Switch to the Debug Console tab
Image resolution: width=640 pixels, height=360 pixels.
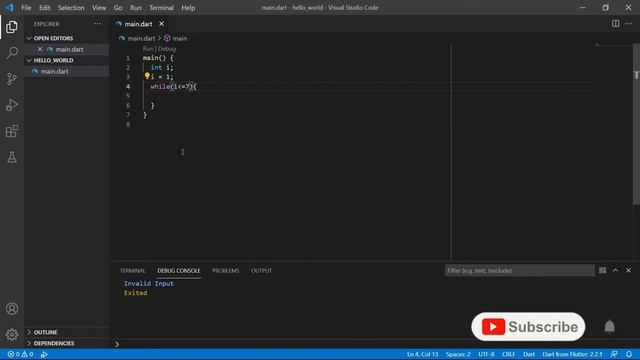click(179, 271)
